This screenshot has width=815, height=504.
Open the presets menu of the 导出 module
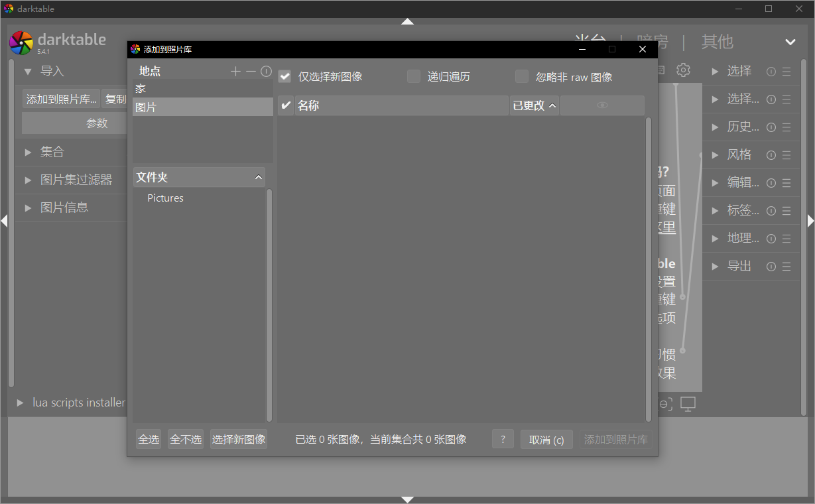[x=788, y=266]
